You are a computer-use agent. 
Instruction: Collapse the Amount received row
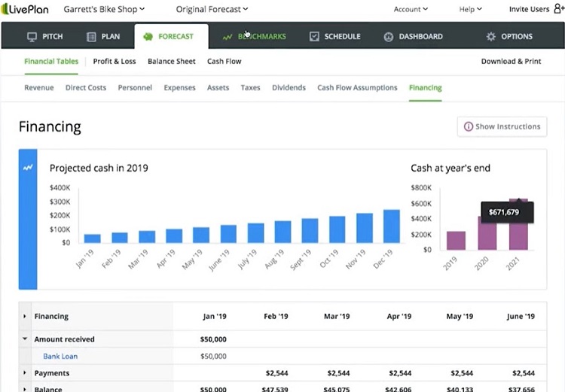click(x=25, y=339)
